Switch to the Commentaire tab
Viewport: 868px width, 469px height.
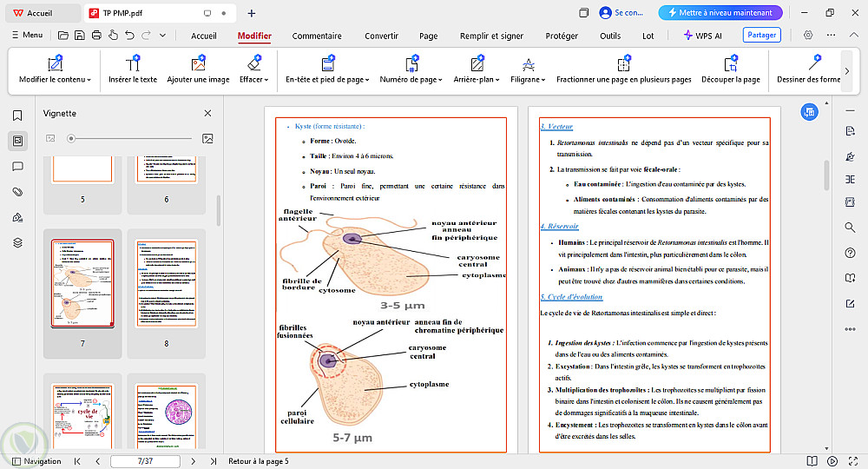click(x=317, y=36)
